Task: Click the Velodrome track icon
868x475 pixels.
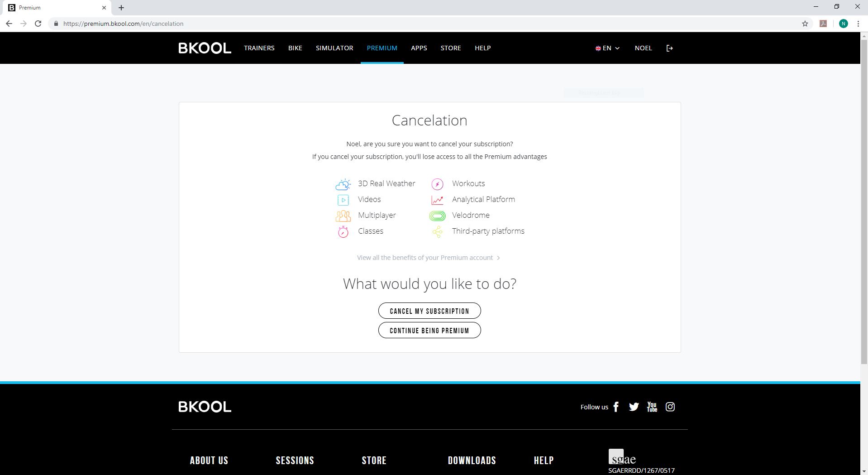Action: [x=437, y=216]
